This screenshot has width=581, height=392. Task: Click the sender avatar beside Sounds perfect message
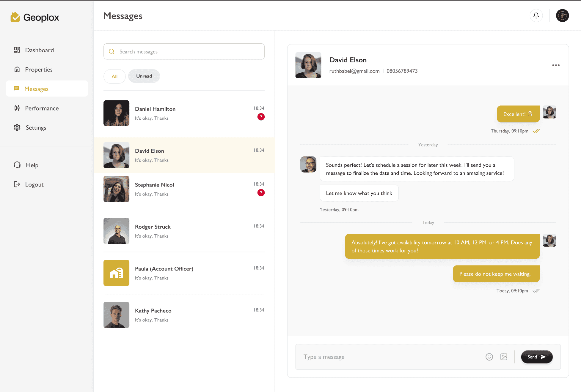coord(308,164)
